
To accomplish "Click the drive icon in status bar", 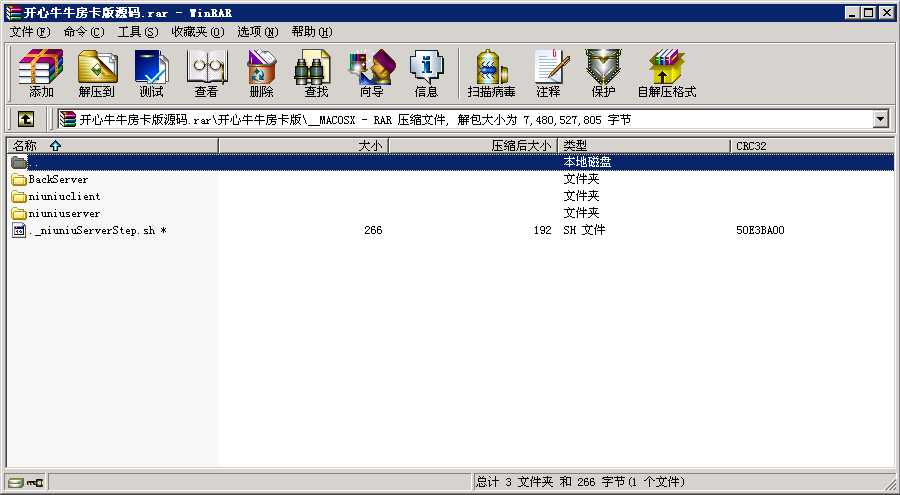I will coord(16,482).
